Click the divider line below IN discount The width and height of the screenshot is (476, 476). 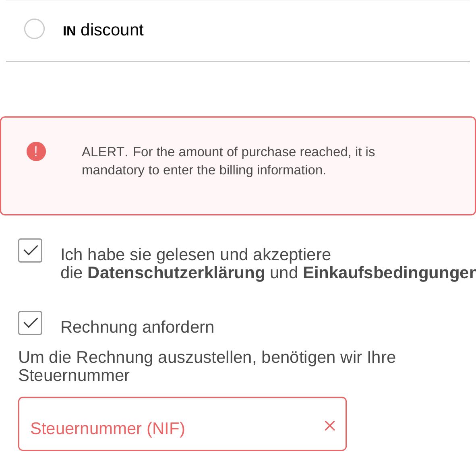click(x=238, y=62)
